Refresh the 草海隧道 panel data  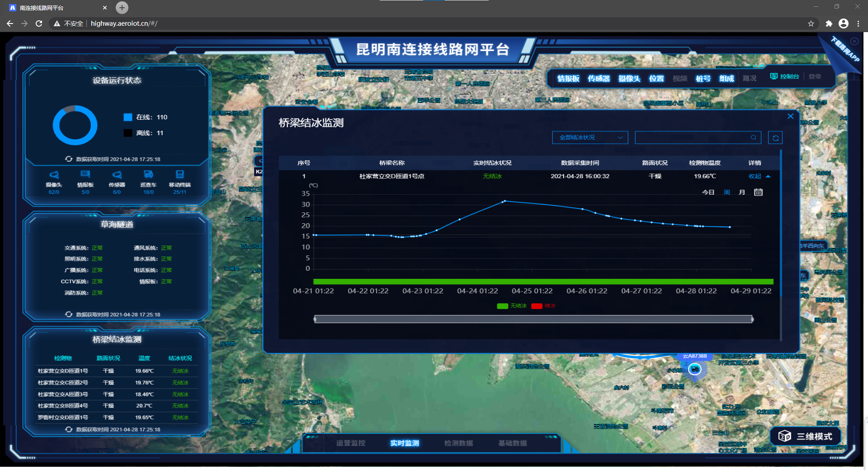click(69, 315)
